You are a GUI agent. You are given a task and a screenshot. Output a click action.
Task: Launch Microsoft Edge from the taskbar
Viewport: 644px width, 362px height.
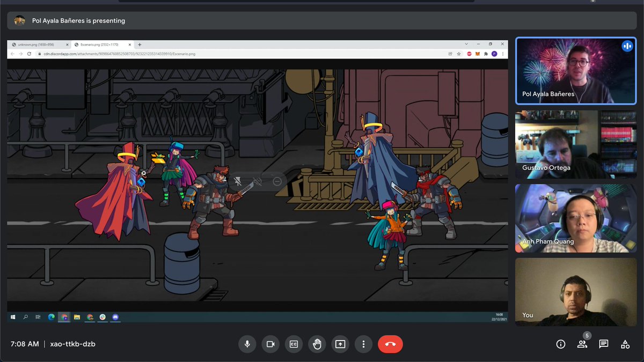[x=52, y=317]
